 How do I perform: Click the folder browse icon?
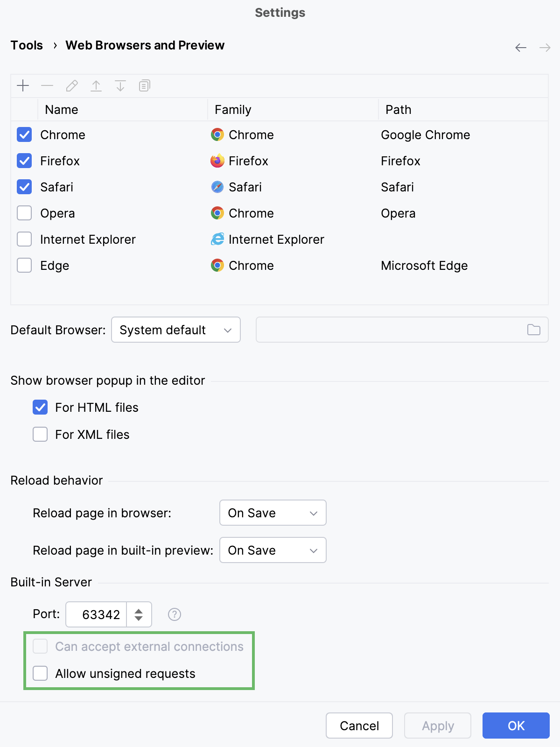(x=533, y=330)
